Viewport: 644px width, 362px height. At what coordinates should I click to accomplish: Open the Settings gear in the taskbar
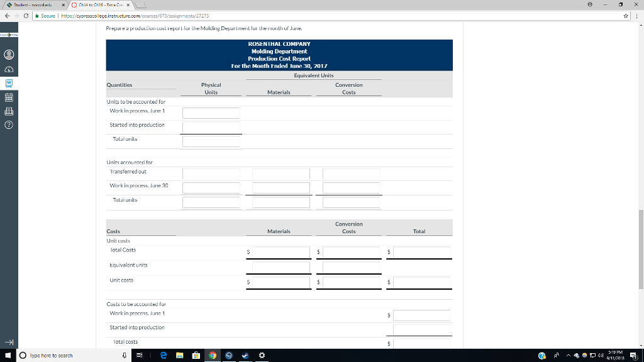pyautogui.click(x=262, y=356)
